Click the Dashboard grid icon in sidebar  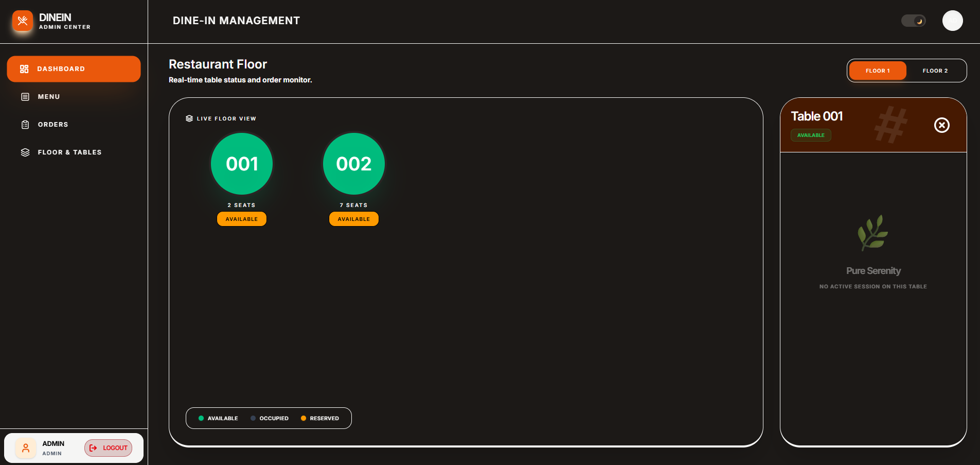click(x=24, y=69)
